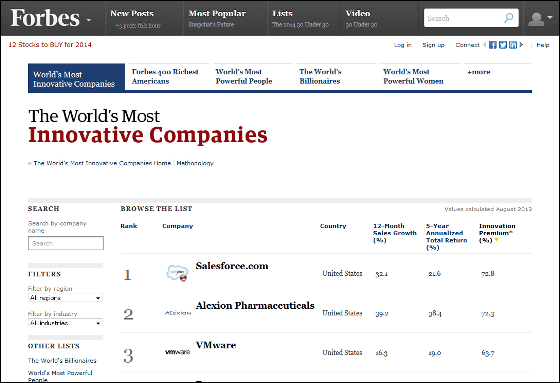The width and height of the screenshot is (560, 383).
Task: Sort by Innovation Premium column header
Action: click(x=497, y=233)
